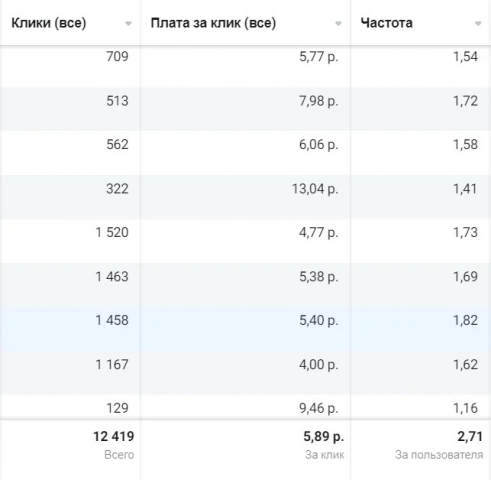Click cost per click 4,00 р.
This screenshot has width=491, height=480.
pyautogui.click(x=319, y=364)
